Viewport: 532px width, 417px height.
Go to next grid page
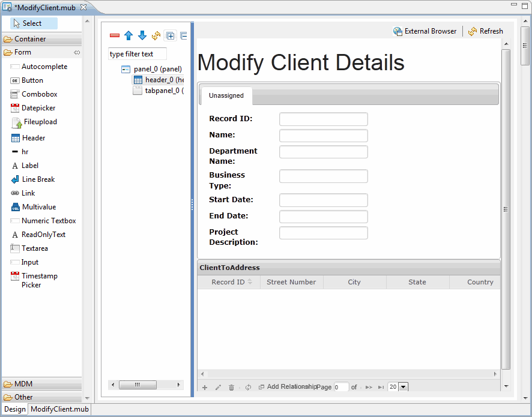(369, 387)
